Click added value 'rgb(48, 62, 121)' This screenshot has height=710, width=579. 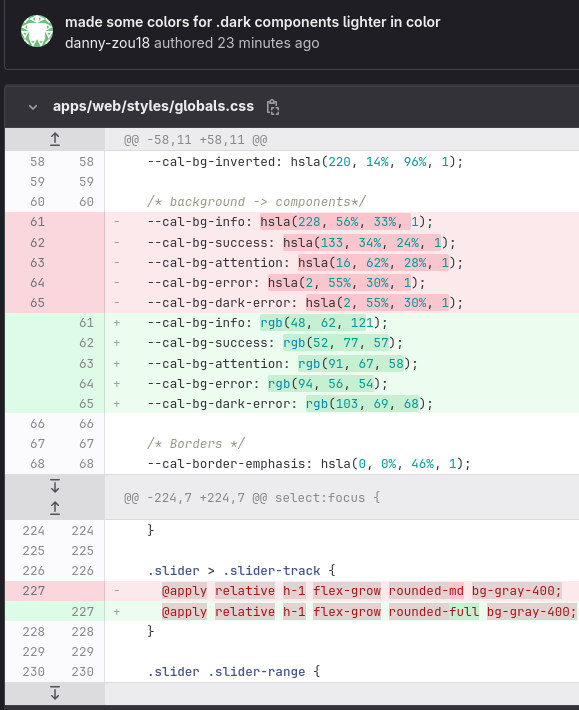[320, 323]
